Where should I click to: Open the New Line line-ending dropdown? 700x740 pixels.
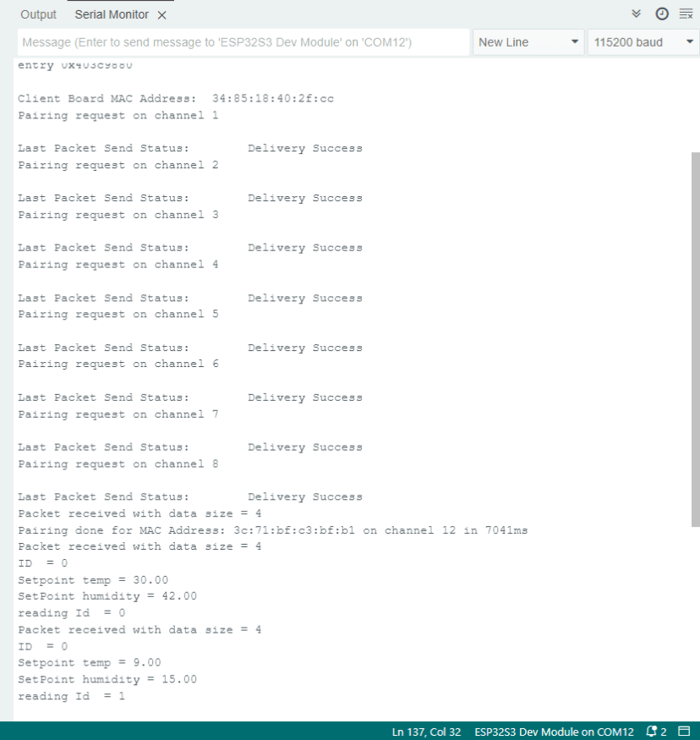click(x=528, y=41)
